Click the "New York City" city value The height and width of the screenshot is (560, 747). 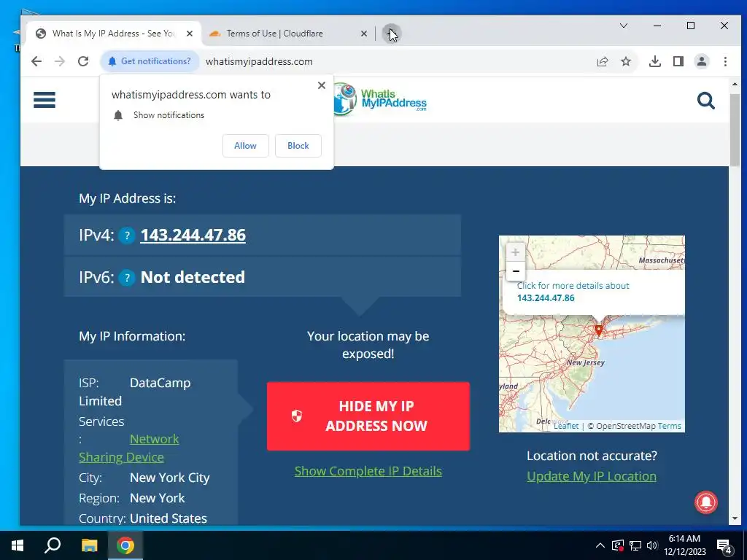coord(169,478)
